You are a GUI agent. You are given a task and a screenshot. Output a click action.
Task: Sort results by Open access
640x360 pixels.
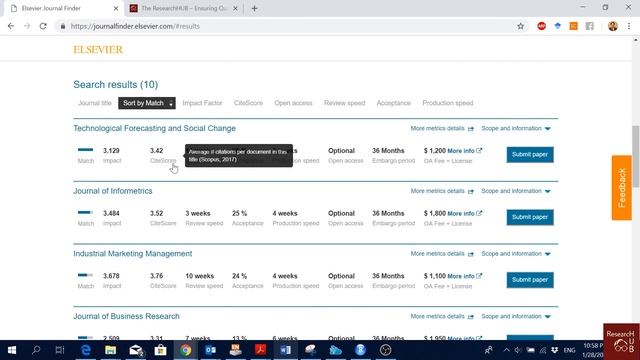pos(293,103)
